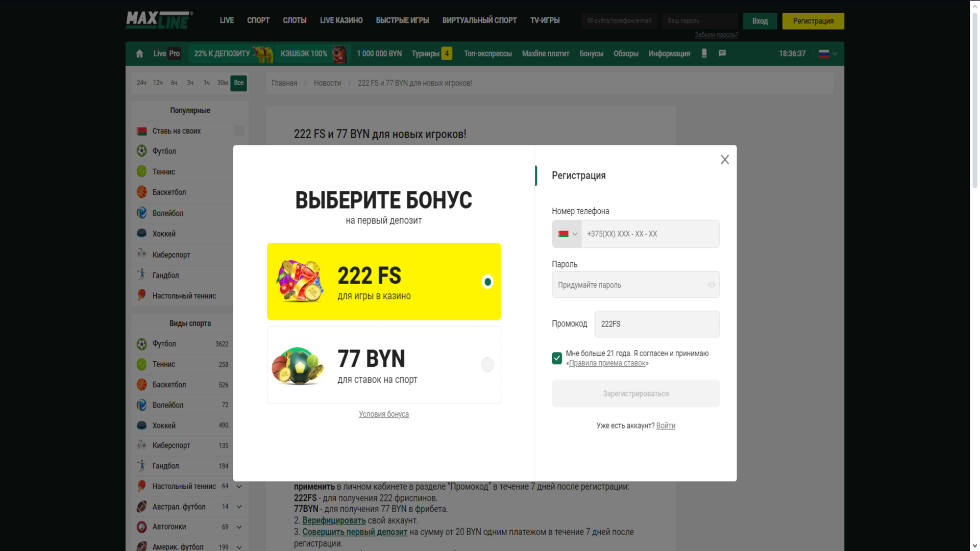Select the 30м time filter
The height and width of the screenshot is (551, 980).
pos(223,83)
